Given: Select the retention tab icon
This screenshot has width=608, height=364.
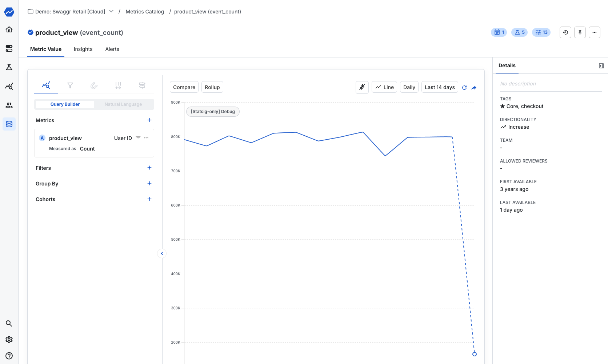Looking at the screenshot, I should point(94,85).
